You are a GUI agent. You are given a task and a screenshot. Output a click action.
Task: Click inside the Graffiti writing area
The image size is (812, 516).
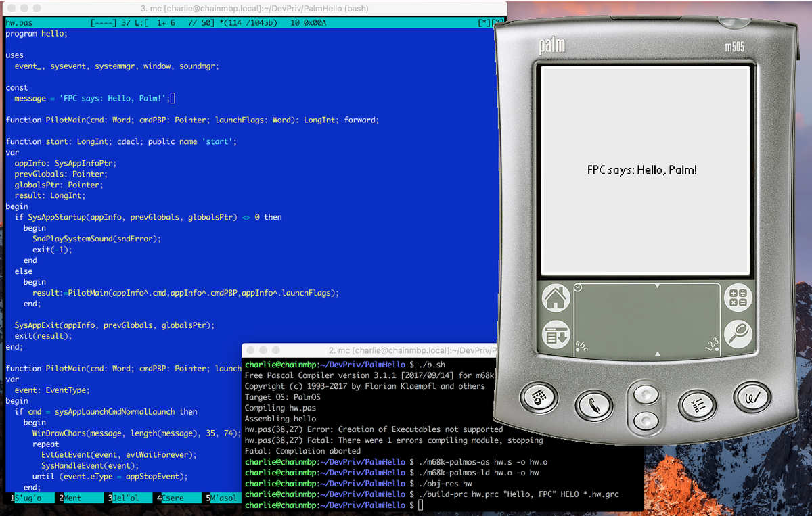tap(647, 320)
